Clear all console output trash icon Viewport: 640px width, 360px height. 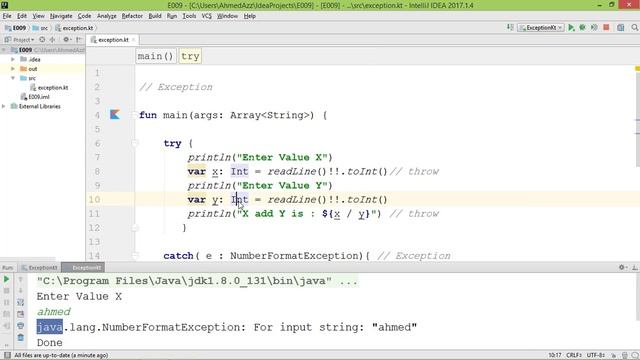(x=20, y=338)
